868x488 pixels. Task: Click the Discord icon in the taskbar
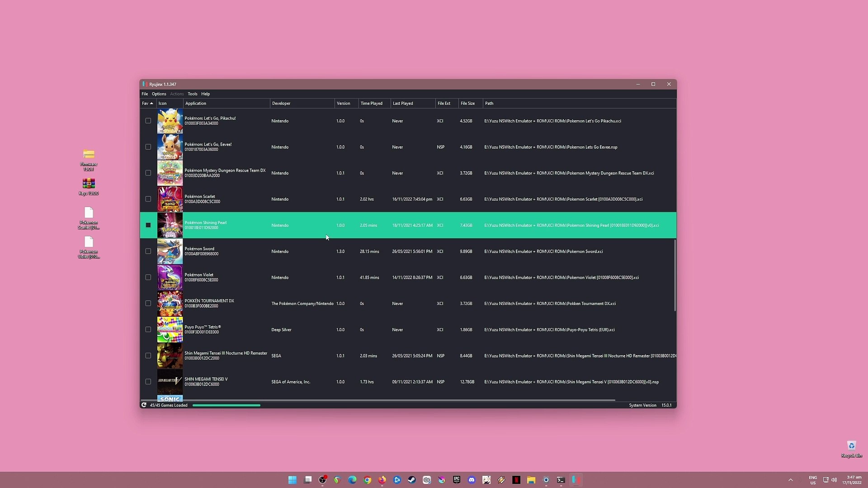(472, 480)
